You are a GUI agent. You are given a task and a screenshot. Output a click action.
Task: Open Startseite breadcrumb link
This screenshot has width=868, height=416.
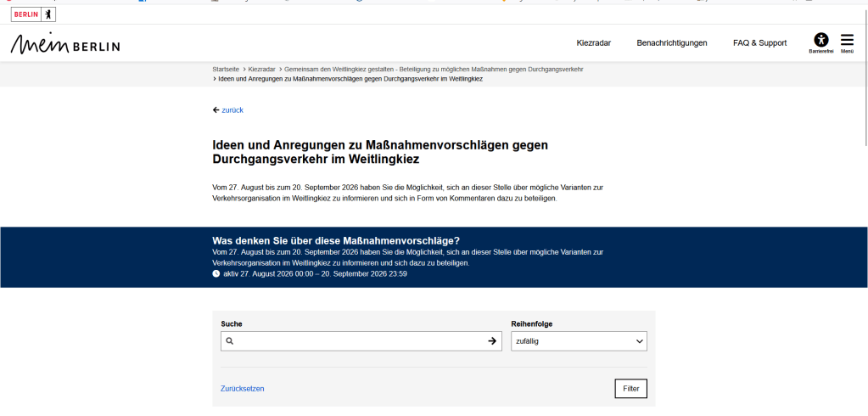226,70
